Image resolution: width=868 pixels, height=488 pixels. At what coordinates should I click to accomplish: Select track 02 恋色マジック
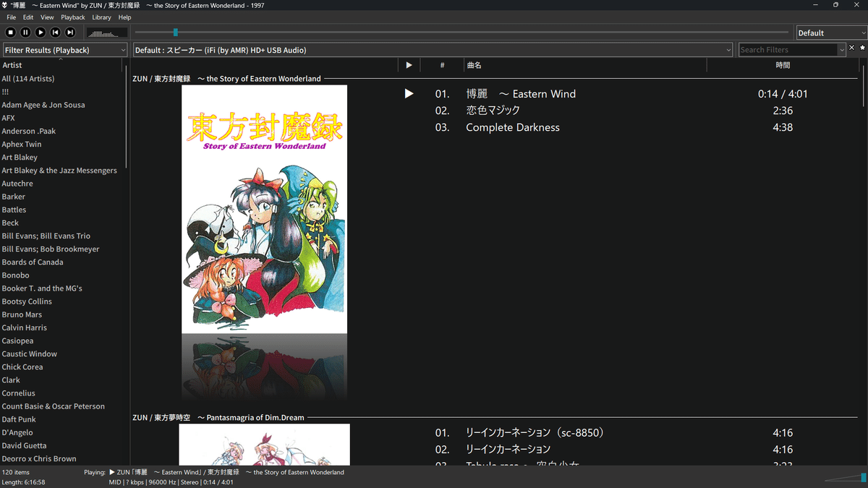pos(493,111)
